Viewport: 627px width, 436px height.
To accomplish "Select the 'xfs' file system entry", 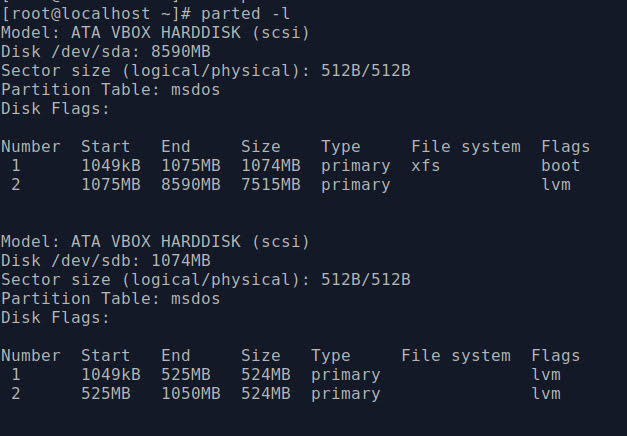I will (x=425, y=166).
